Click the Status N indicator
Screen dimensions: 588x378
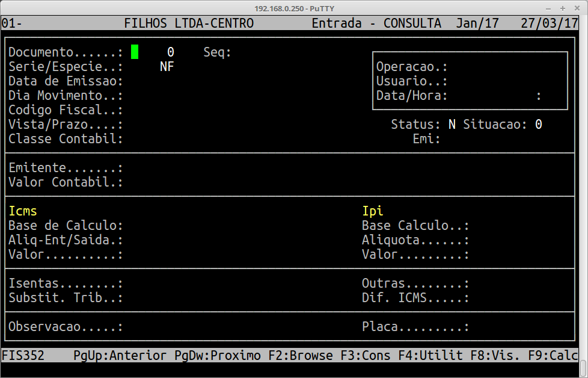click(452, 125)
